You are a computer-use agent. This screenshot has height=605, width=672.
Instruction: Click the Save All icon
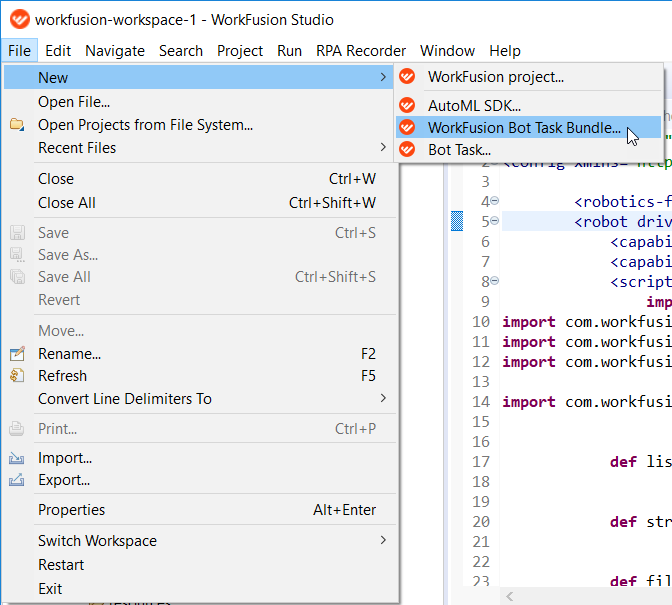point(17,277)
